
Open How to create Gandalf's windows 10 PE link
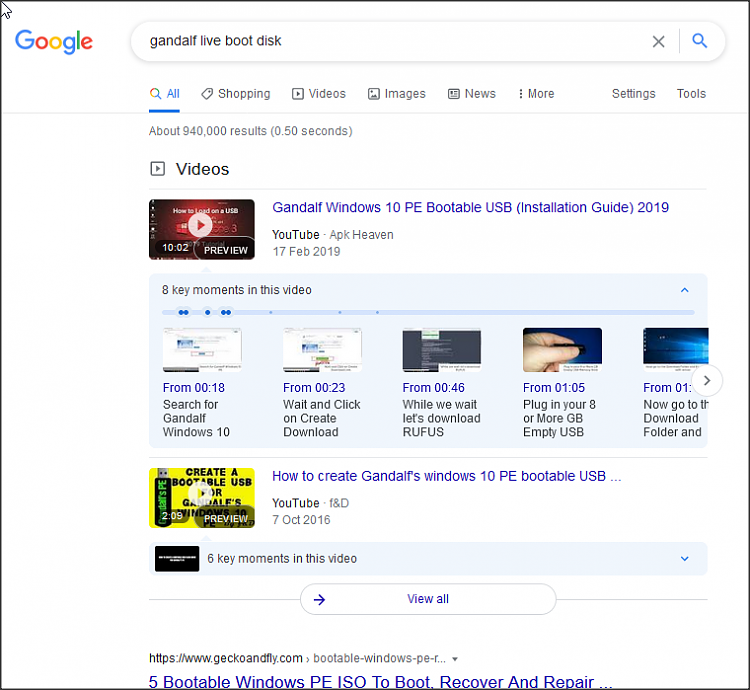point(446,476)
